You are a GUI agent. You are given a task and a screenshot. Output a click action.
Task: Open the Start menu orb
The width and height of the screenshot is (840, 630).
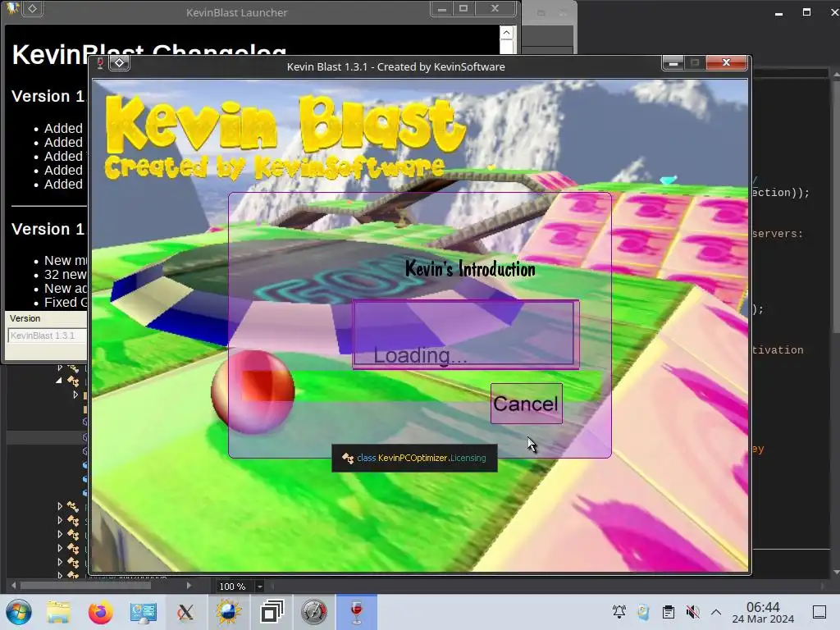coord(19,612)
